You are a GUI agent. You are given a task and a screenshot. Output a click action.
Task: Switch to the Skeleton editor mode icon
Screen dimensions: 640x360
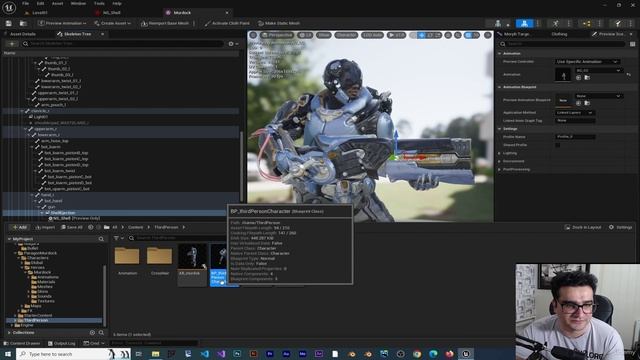click(x=498, y=23)
